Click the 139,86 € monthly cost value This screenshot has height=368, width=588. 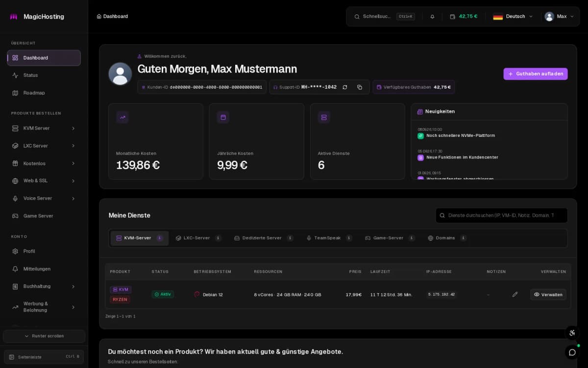[x=138, y=165]
